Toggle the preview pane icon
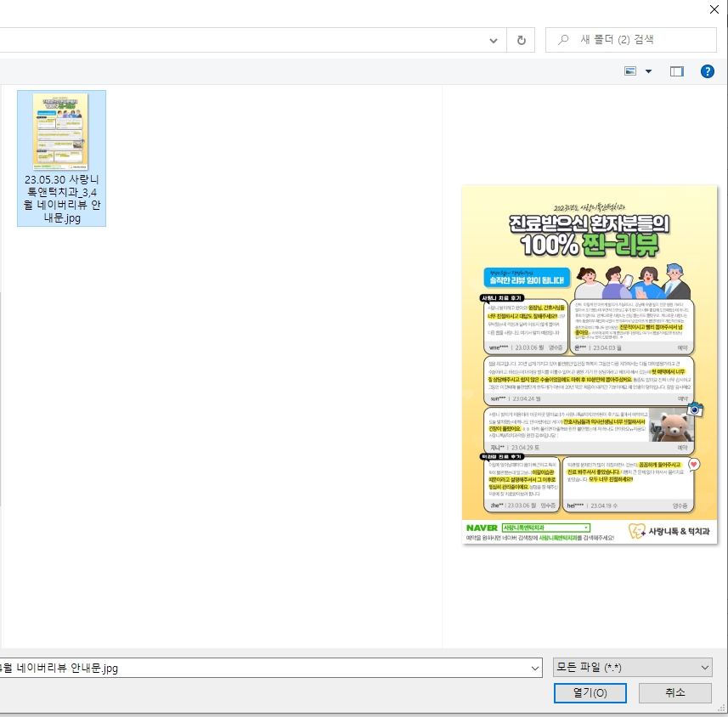 click(676, 71)
